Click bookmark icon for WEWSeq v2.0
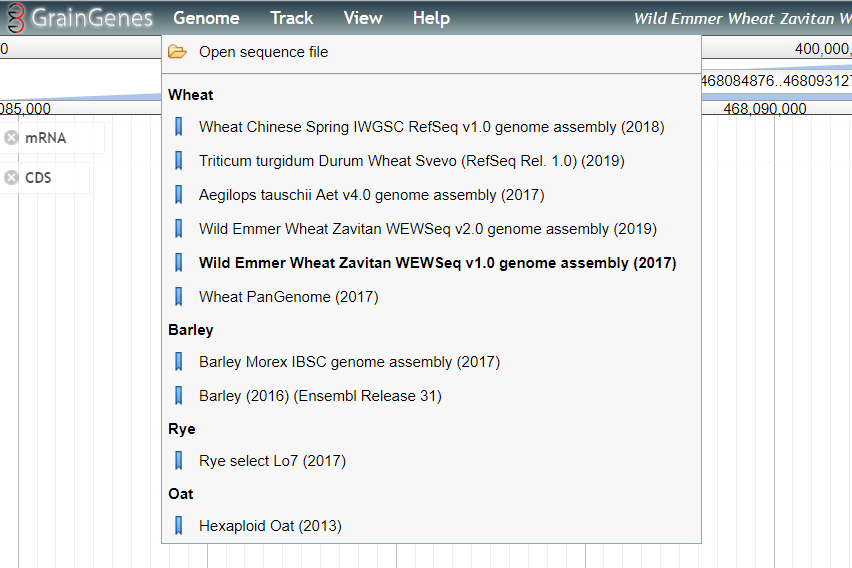 pyautogui.click(x=178, y=229)
